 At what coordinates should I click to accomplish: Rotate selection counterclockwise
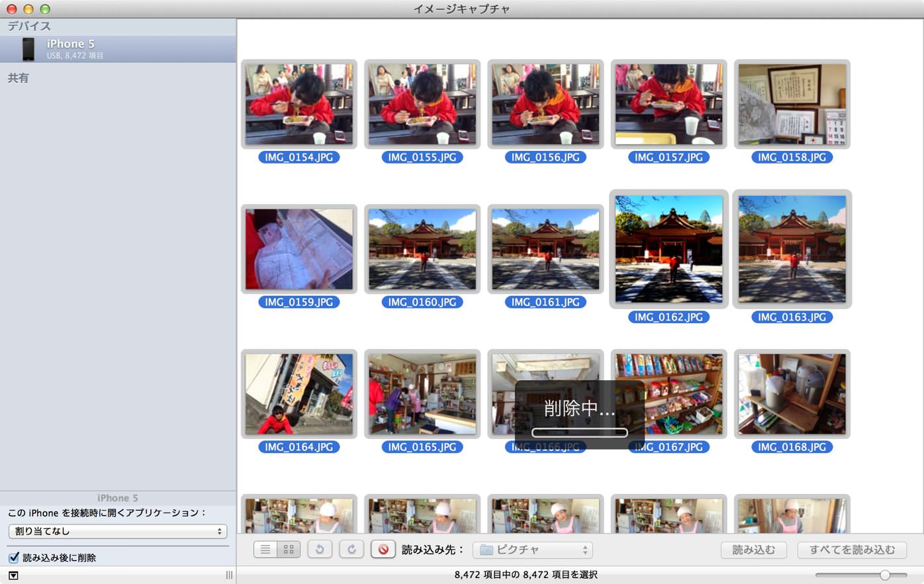pos(320,550)
